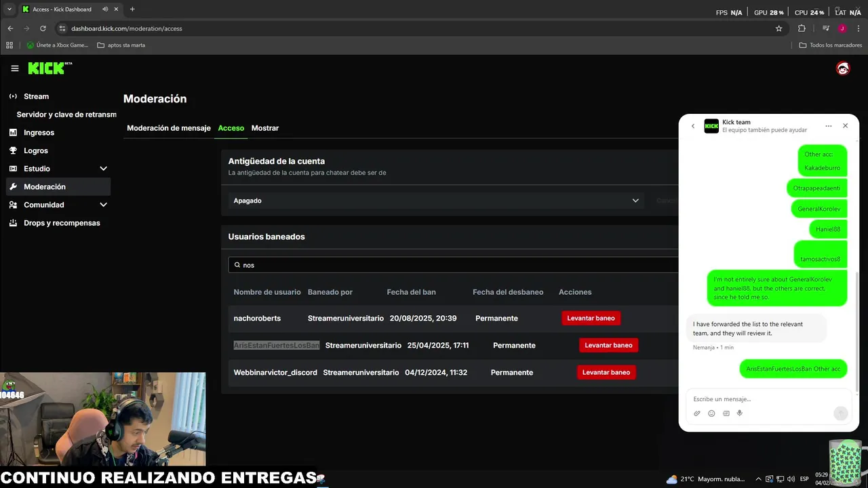Screen dimensions: 868x488
Task: Reload the browser page
Action: [43, 28]
